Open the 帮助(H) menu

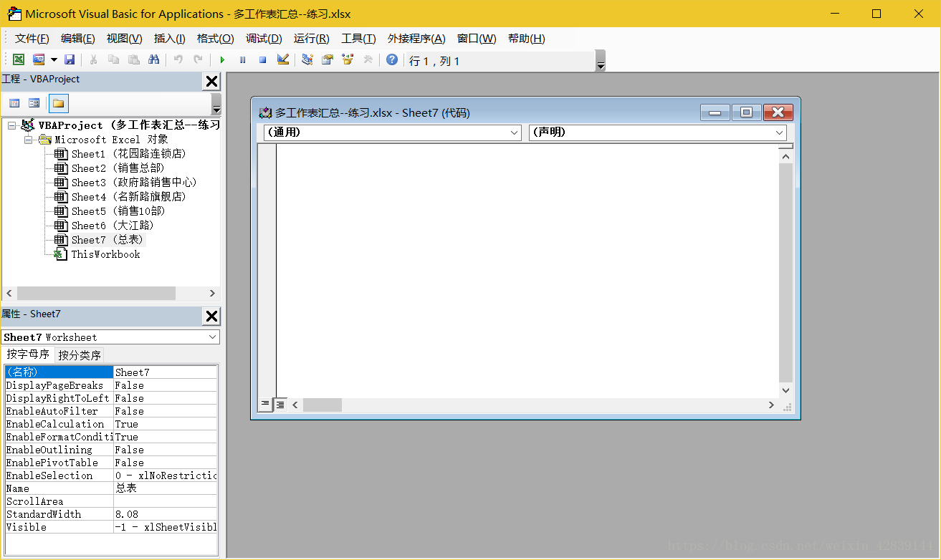click(526, 39)
